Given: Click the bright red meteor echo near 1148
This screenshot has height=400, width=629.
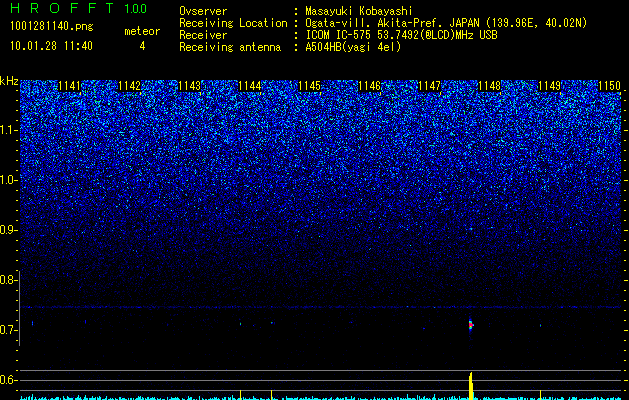Looking at the screenshot, I should [471, 325].
